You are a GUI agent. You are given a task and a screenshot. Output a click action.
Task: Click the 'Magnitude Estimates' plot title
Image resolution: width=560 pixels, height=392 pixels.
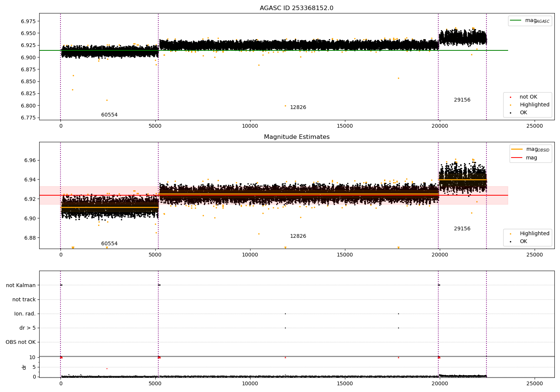click(296, 137)
